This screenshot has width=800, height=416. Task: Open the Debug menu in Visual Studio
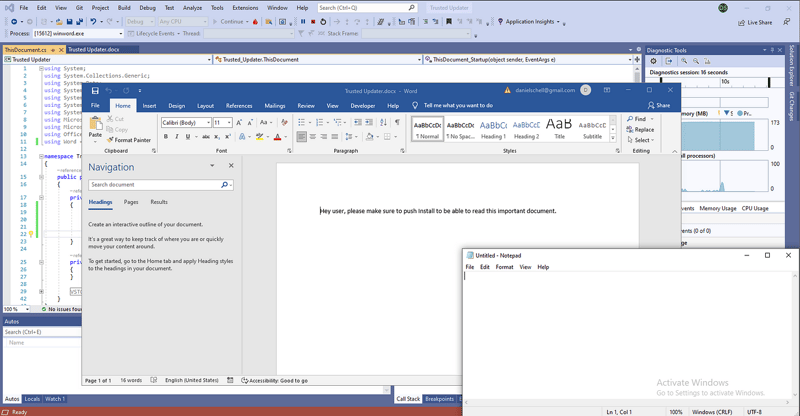tap(147, 8)
